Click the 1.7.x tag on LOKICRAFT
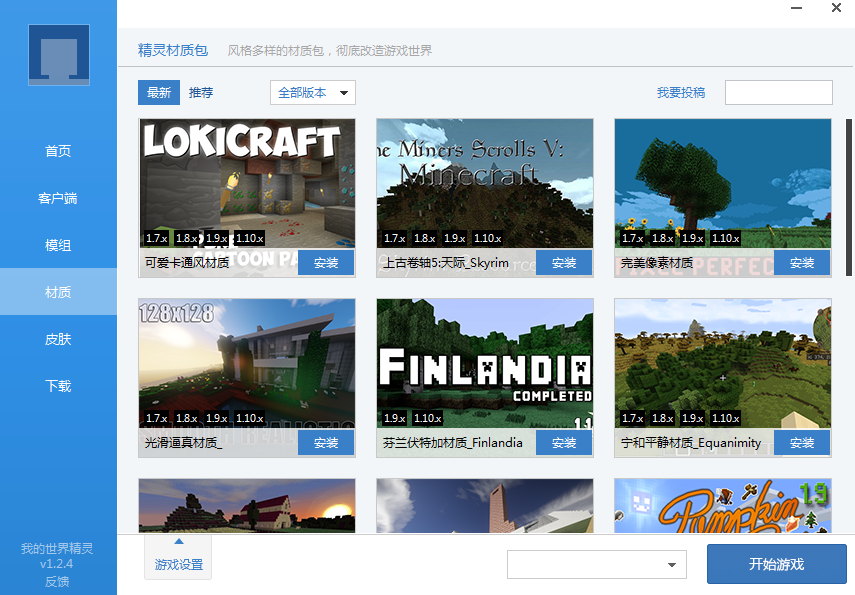This screenshot has width=855, height=595. (x=156, y=238)
